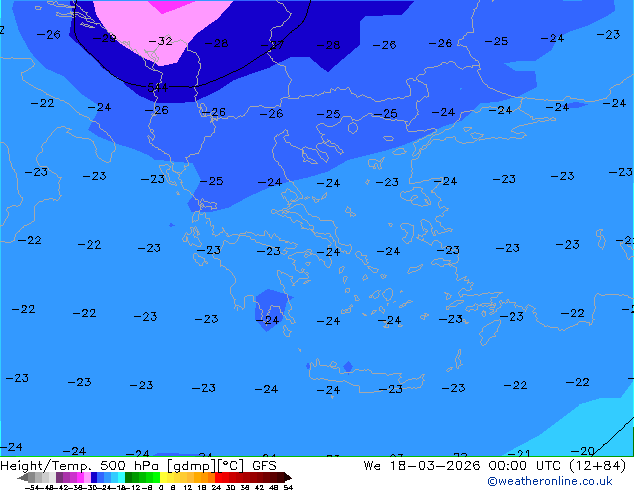Click the right arrow end of the color scale
Screen dimensions: 634x490
(x=288, y=477)
